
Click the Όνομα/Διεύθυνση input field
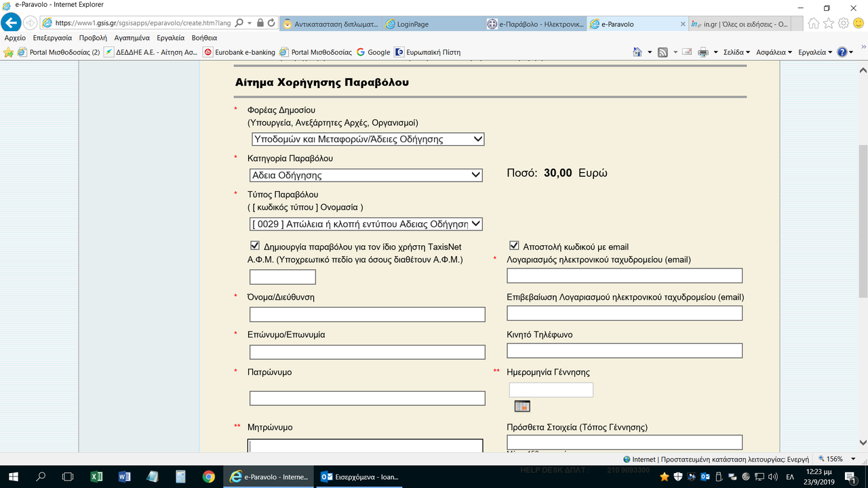coord(368,314)
